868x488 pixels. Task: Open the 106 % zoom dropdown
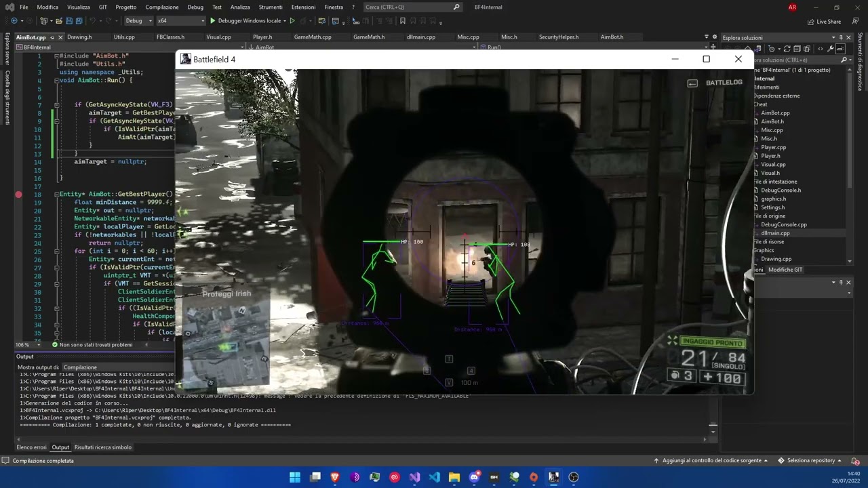[29, 344]
